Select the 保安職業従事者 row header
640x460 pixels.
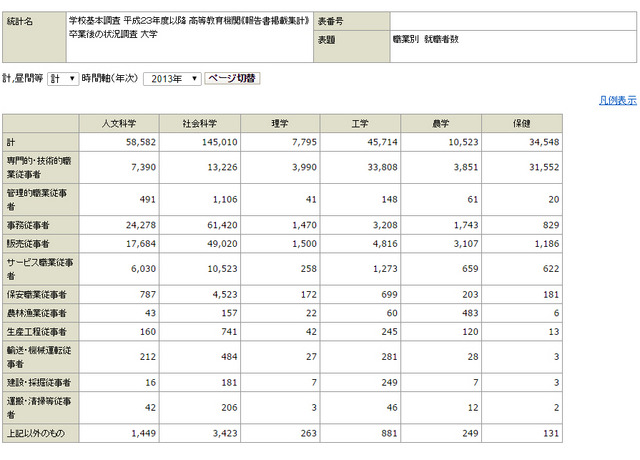tap(40, 294)
